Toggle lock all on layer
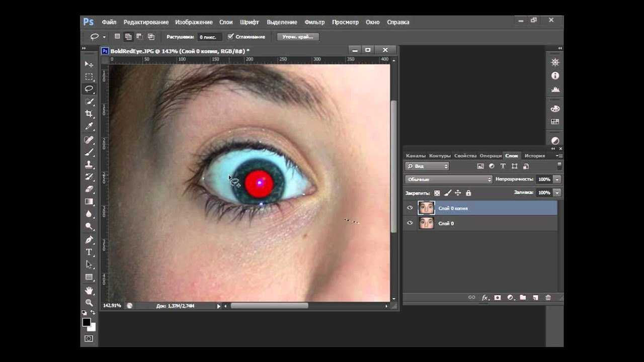This screenshot has height=362, width=644. [x=468, y=193]
